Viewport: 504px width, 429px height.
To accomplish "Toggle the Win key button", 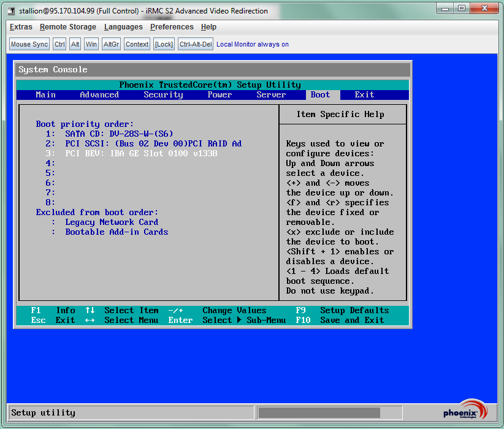I will (91, 44).
